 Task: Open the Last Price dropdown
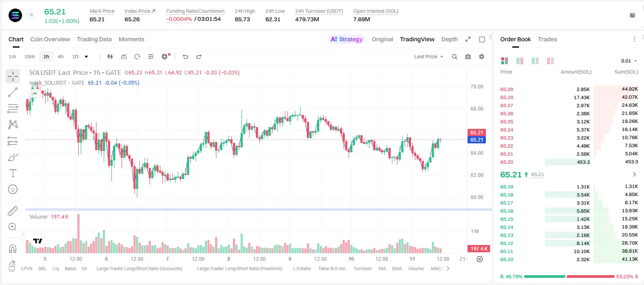tap(428, 57)
